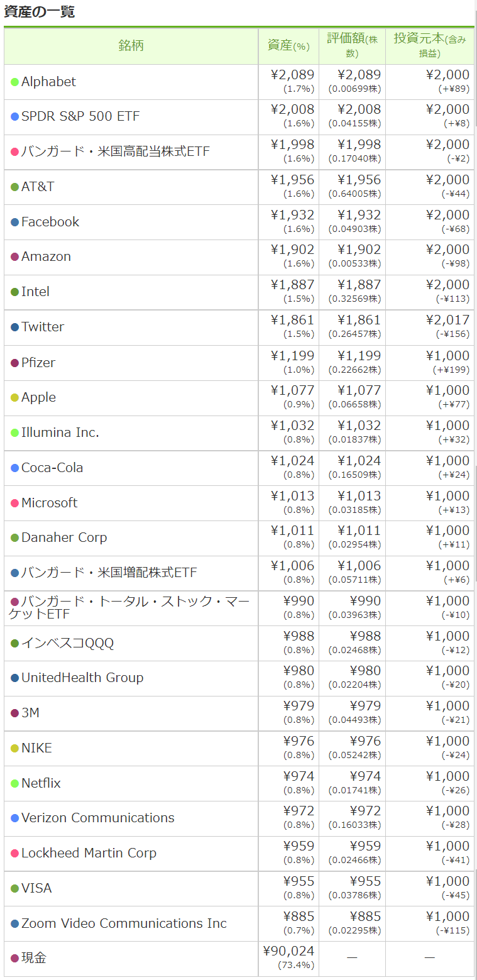Click the ¥90,024 cash asset value
Image resolution: width=477 pixels, height=980 pixels.
(288, 951)
